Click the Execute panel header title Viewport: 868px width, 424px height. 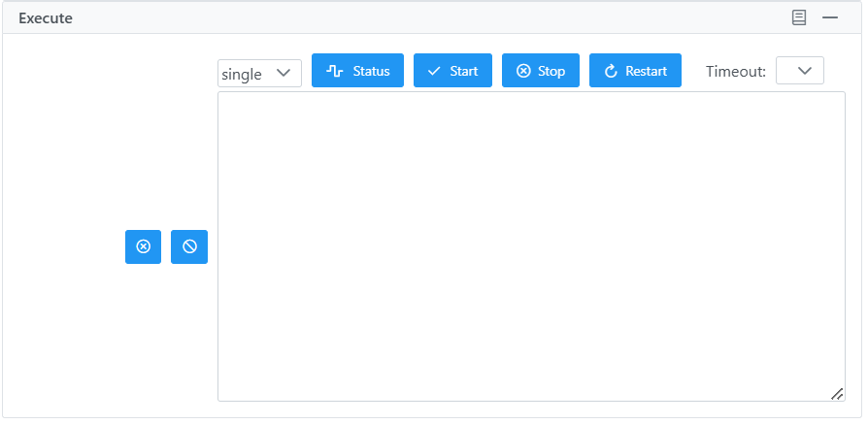pyautogui.click(x=46, y=17)
